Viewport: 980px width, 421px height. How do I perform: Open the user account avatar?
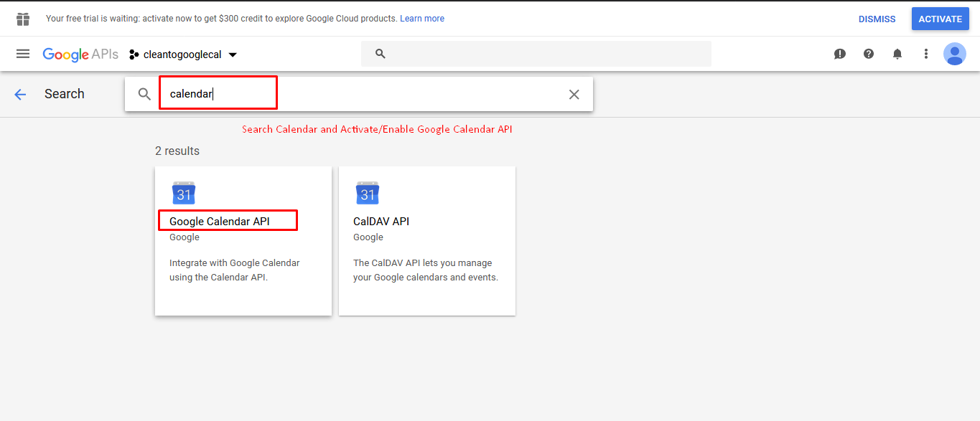(x=955, y=54)
